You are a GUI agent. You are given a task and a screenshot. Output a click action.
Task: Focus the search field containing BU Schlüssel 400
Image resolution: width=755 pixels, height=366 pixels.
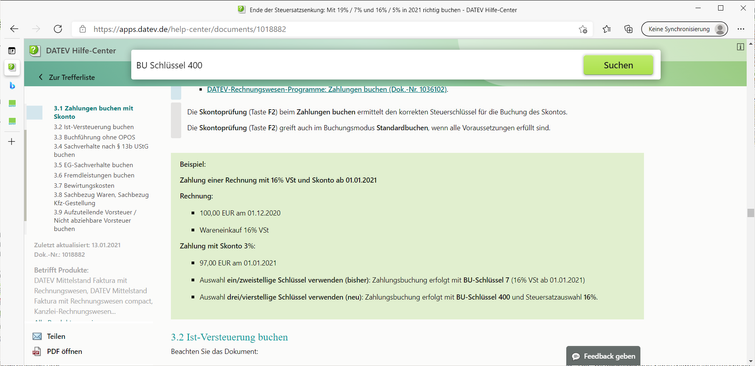[x=356, y=65]
